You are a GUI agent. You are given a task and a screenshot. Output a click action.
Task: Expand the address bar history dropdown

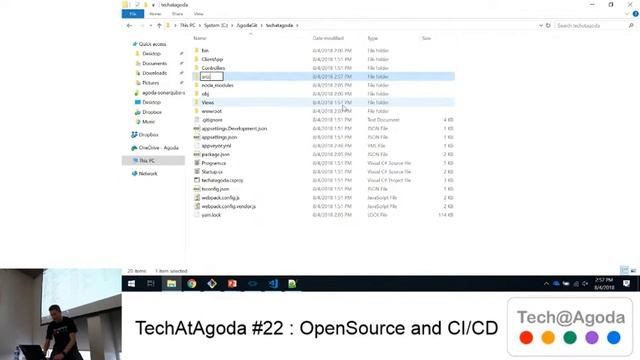tap(541, 25)
